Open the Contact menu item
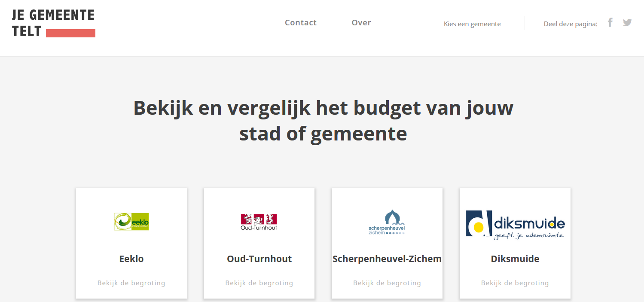This screenshot has height=302, width=644. (x=301, y=23)
